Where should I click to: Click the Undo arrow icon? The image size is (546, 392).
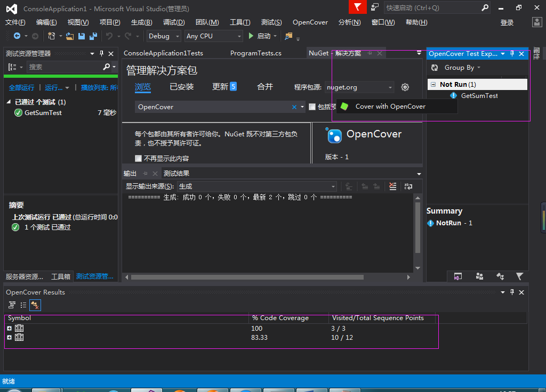point(109,36)
